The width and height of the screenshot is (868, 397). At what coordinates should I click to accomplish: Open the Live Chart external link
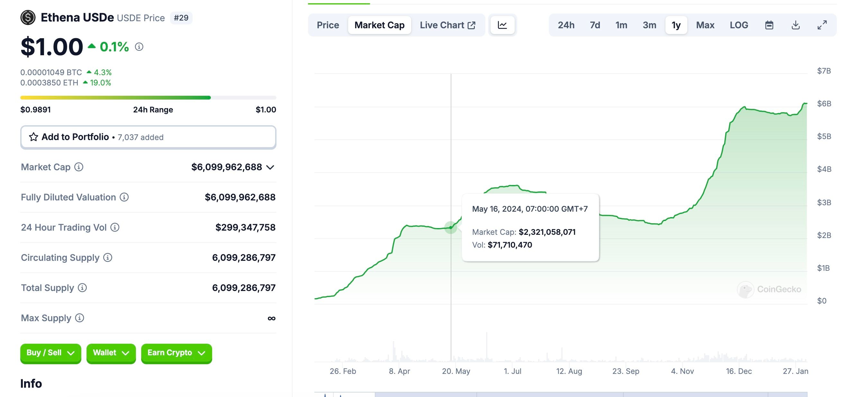447,25
